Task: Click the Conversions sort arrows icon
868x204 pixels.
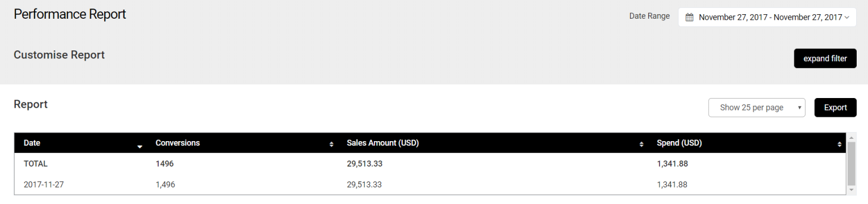Action: 331,145
